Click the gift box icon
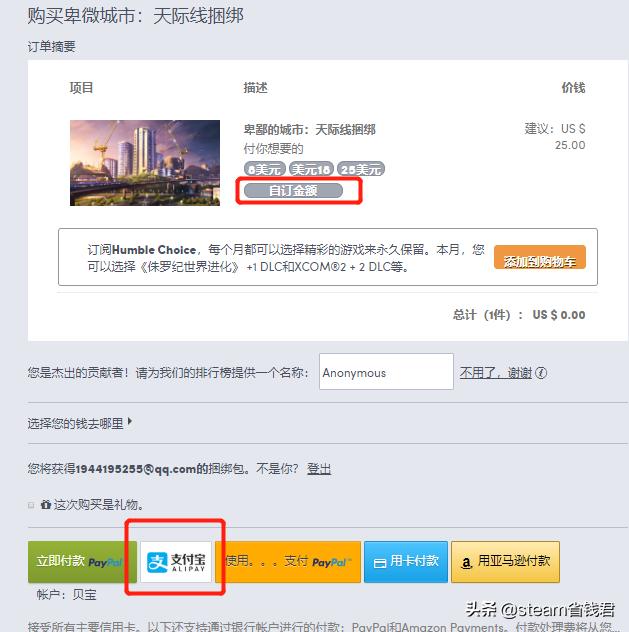Viewport: 629px width, 632px height. [x=45, y=504]
